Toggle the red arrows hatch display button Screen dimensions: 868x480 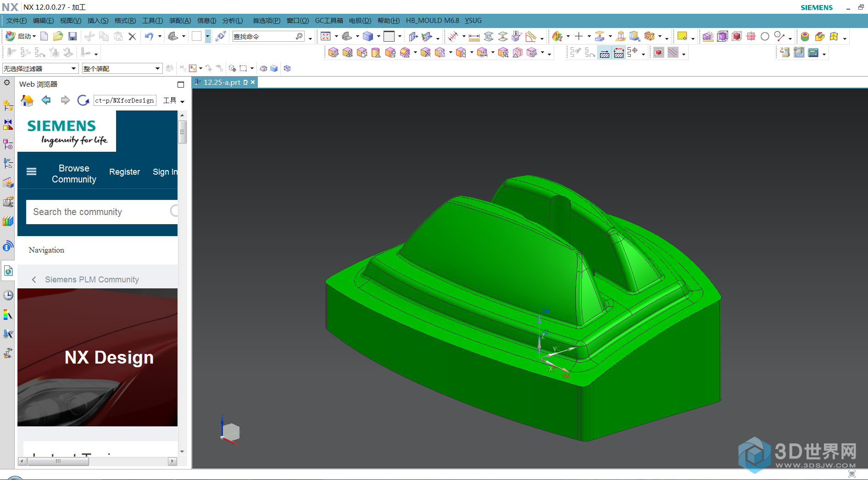pyautogui.click(x=619, y=53)
